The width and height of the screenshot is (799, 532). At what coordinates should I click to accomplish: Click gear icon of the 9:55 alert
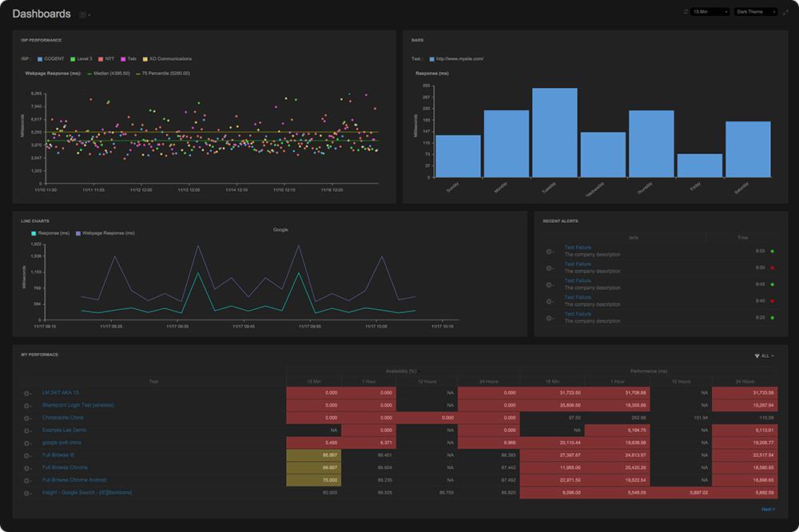pyautogui.click(x=549, y=251)
